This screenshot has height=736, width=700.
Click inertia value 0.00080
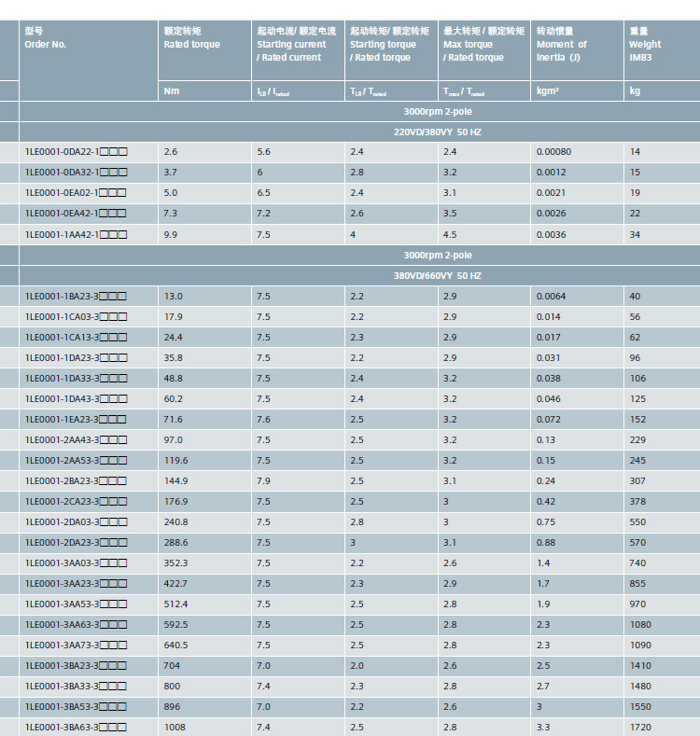click(x=553, y=152)
